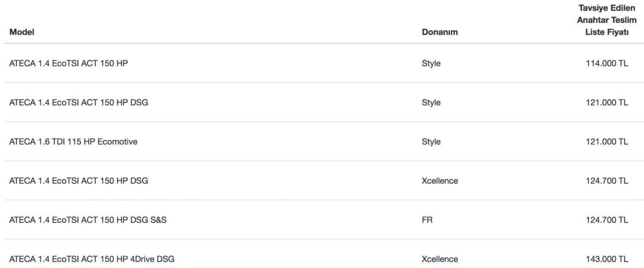Select the Style-trim ATECA 1.4 EcoTSI DSG model
Screen dimensions: 644x268
pos(79,103)
